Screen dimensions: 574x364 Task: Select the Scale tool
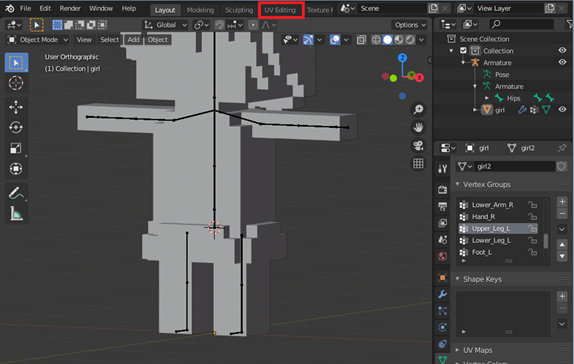click(x=16, y=148)
